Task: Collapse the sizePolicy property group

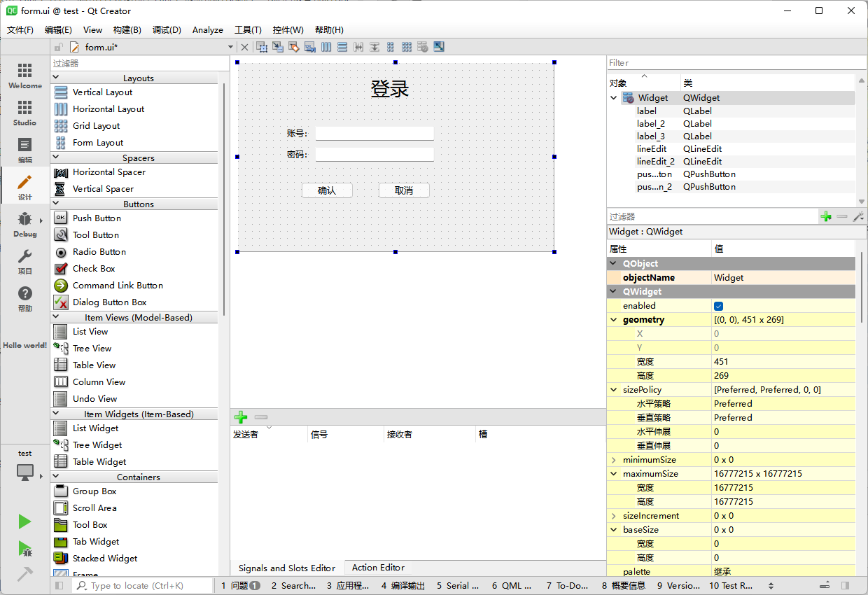Action: (614, 390)
